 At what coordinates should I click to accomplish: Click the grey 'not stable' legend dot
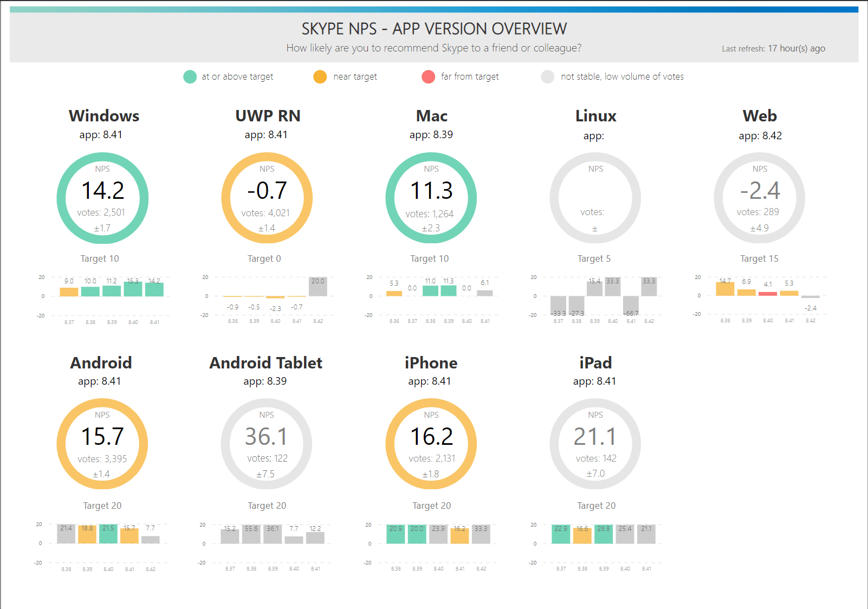click(548, 77)
